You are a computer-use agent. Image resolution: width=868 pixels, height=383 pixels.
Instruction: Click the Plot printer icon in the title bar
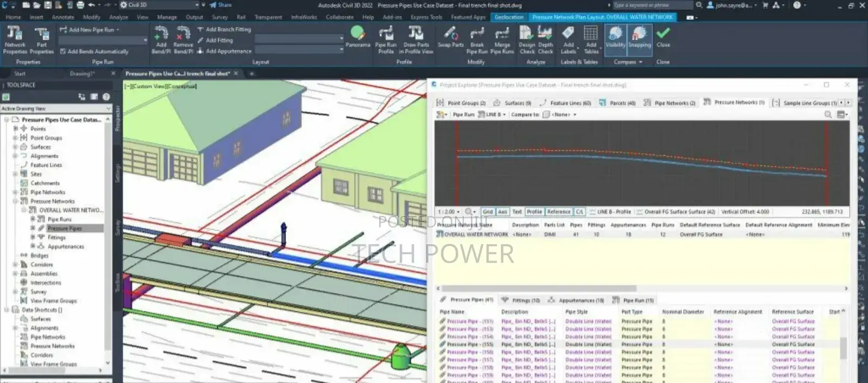80,5
